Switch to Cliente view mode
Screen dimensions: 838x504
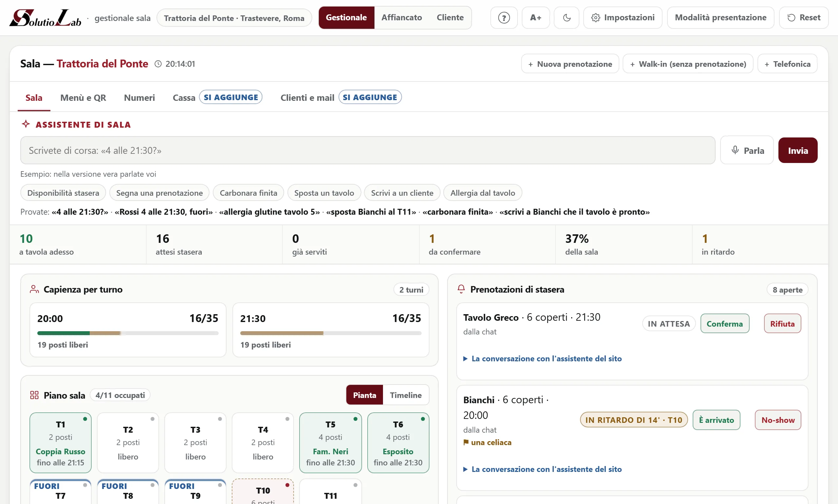[x=450, y=18]
